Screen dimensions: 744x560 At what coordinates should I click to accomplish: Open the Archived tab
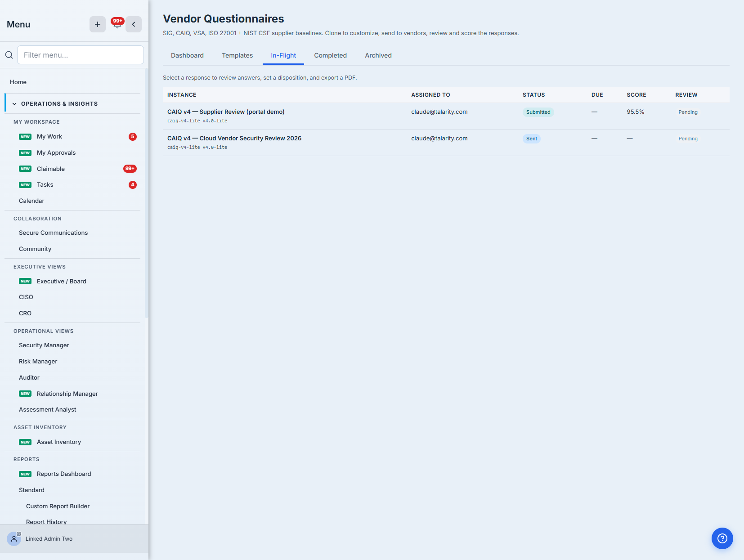click(x=378, y=55)
